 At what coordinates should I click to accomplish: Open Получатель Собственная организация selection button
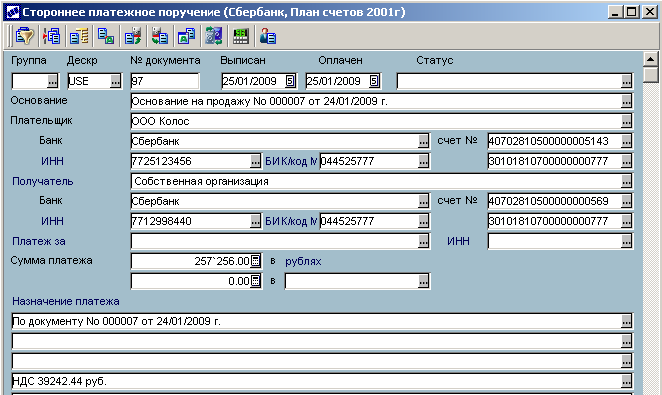627,181
